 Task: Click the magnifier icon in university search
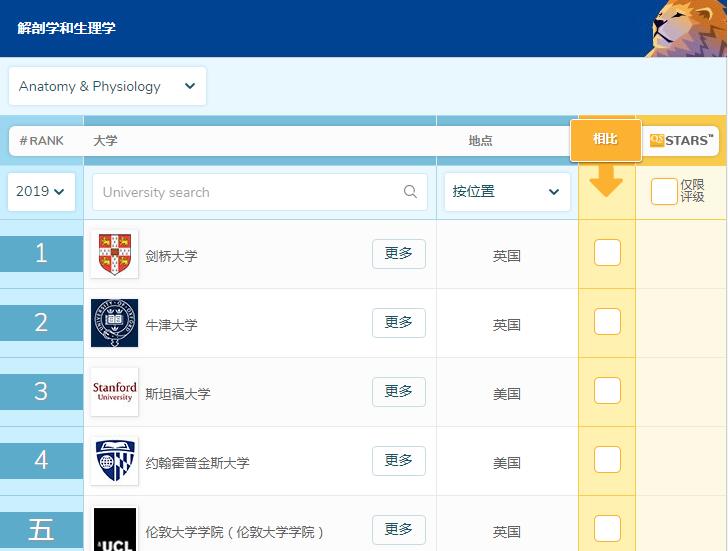tap(410, 192)
